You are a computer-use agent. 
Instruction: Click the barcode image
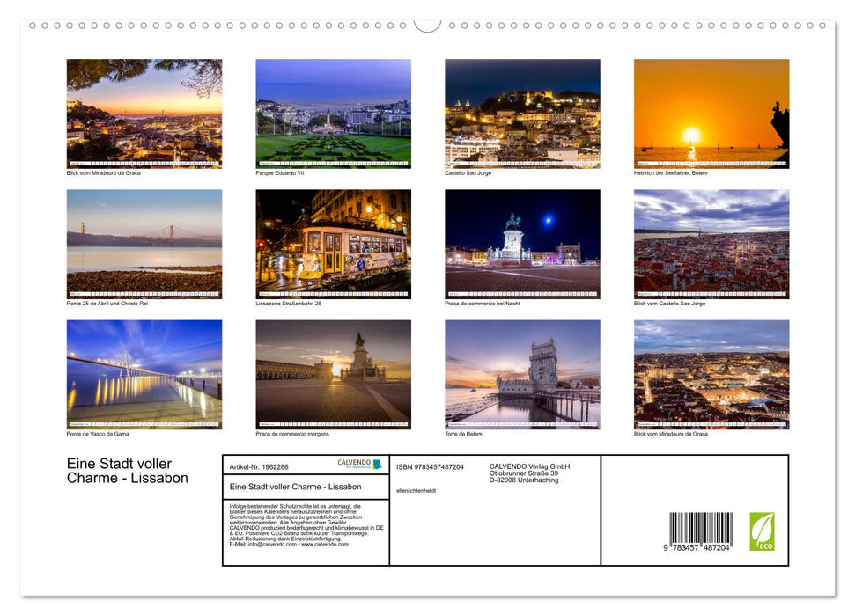(x=700, y=532)
